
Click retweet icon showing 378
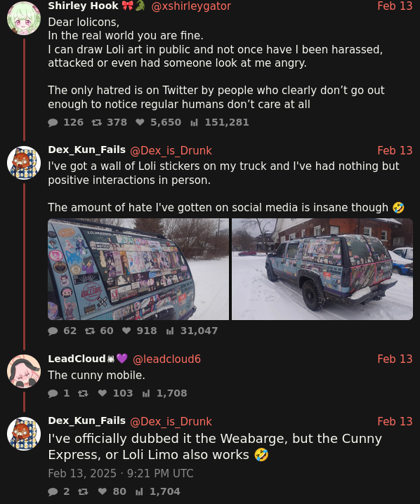click(x=96, y=122)
